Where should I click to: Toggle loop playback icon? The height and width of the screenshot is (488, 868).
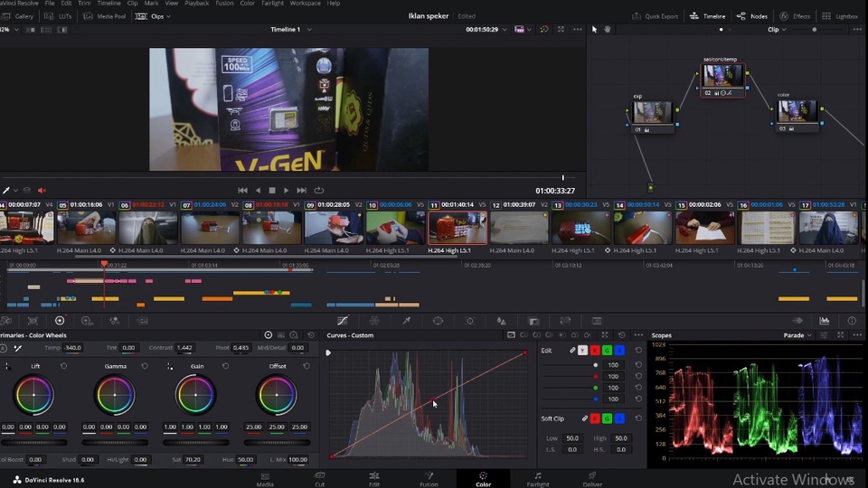(319, 191)
